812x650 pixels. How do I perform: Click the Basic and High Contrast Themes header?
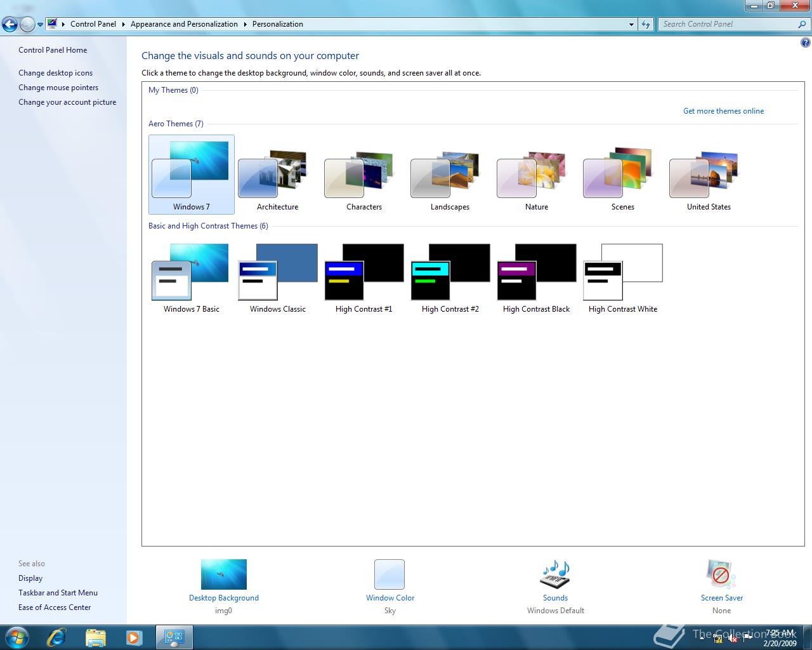[x=208, y=226]
